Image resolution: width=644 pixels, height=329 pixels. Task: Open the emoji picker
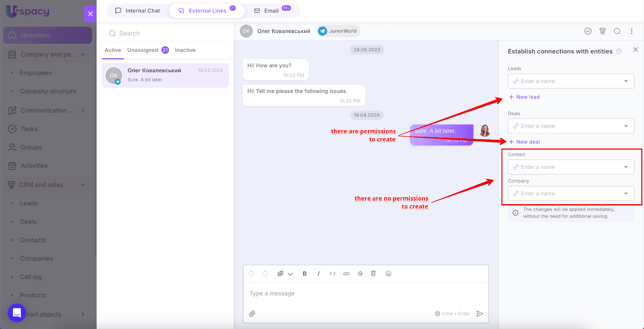388,274
